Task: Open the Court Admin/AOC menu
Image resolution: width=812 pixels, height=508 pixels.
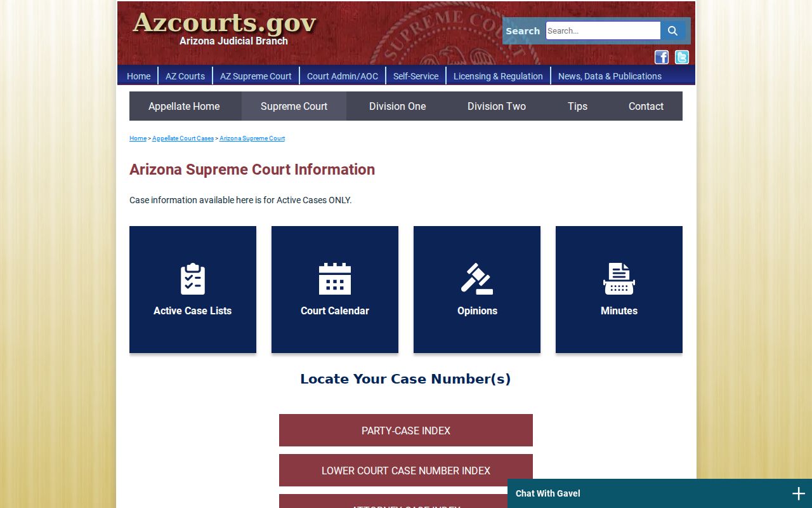Action: [x=343, y=76]
